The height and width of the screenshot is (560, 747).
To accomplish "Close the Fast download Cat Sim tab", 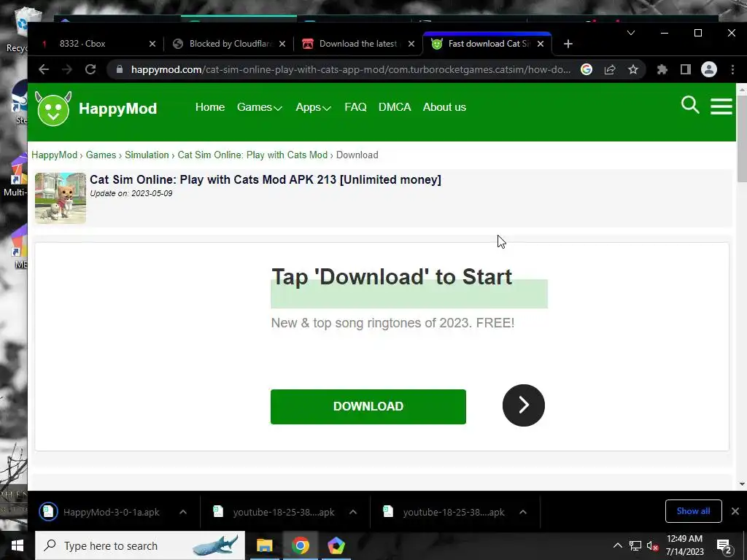I will (x=541, y=44).
